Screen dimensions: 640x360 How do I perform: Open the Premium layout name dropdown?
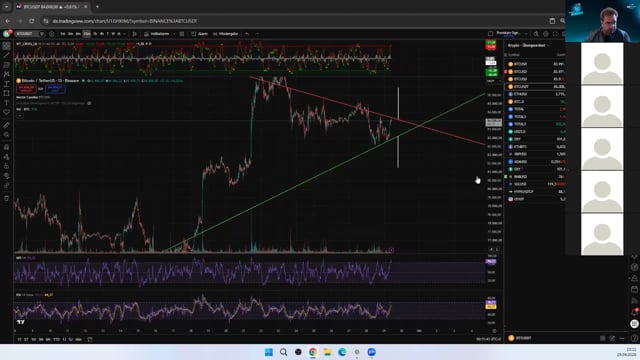[509, 33]
